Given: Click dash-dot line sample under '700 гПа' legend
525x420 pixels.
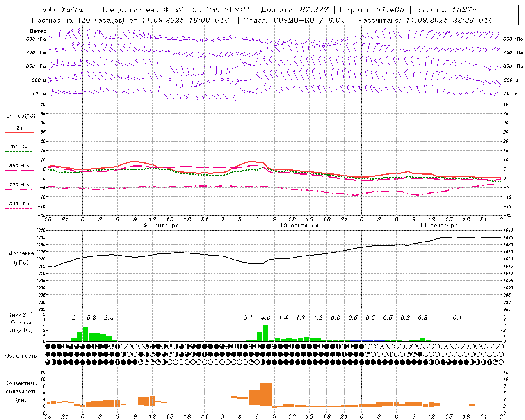Looking at the screenshot, I should 18,190.
